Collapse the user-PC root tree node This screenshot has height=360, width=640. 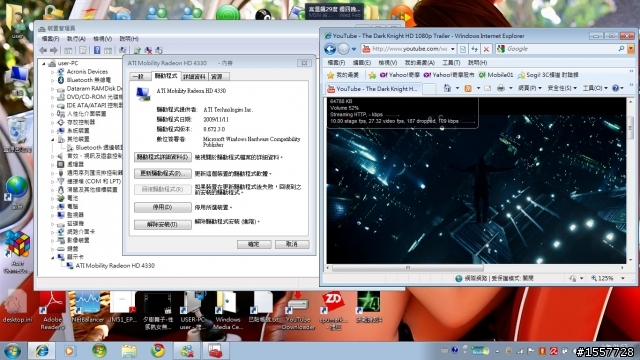44,63
